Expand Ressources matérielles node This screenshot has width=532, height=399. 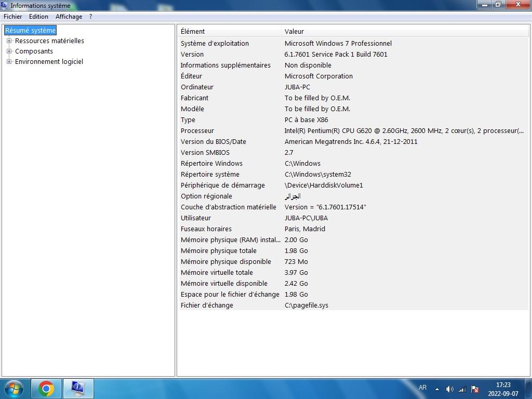(9, 41)
